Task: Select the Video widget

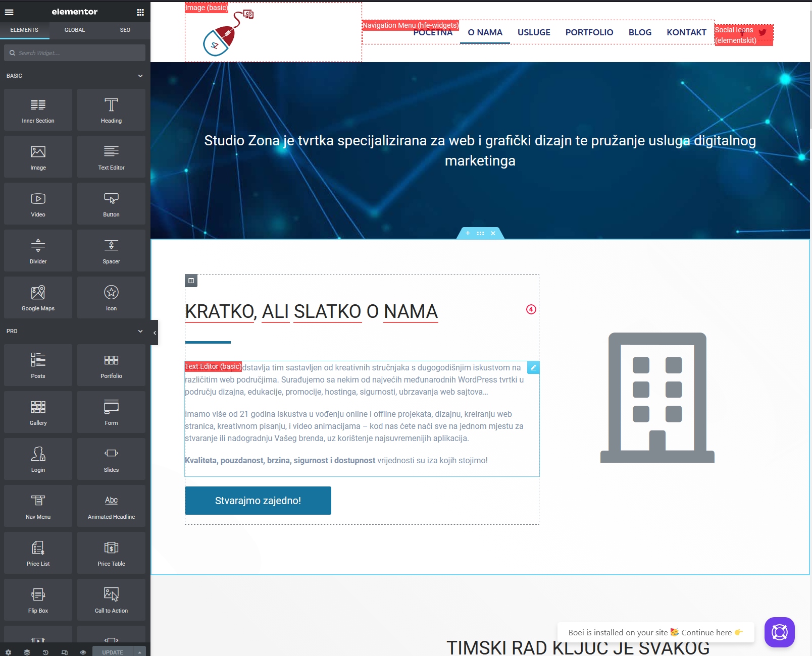Action: point(38,204)
